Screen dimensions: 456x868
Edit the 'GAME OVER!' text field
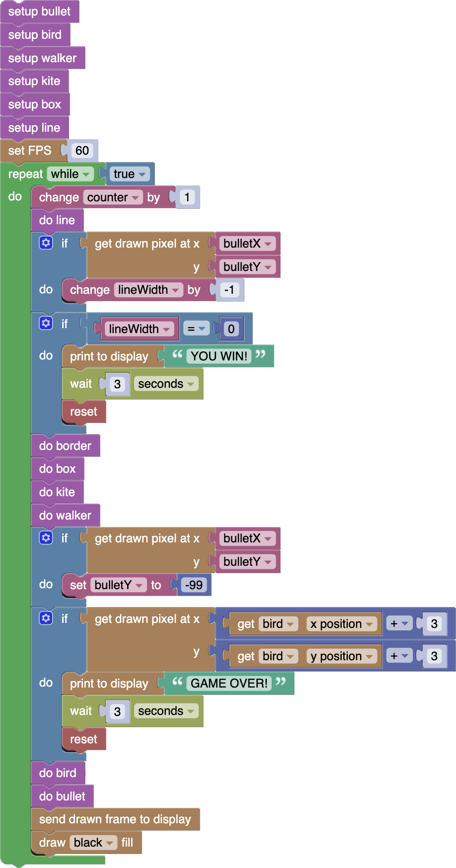click(x=229, y=684)
